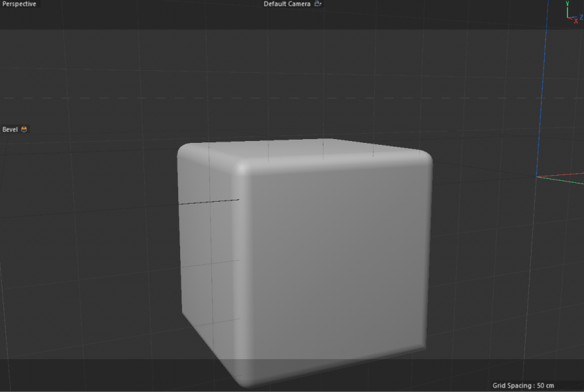The height and width of the screenshot is (392, 584).
Task: Click the blue Z axis of the orientation gizmo
Action: [x=581, y=16]
